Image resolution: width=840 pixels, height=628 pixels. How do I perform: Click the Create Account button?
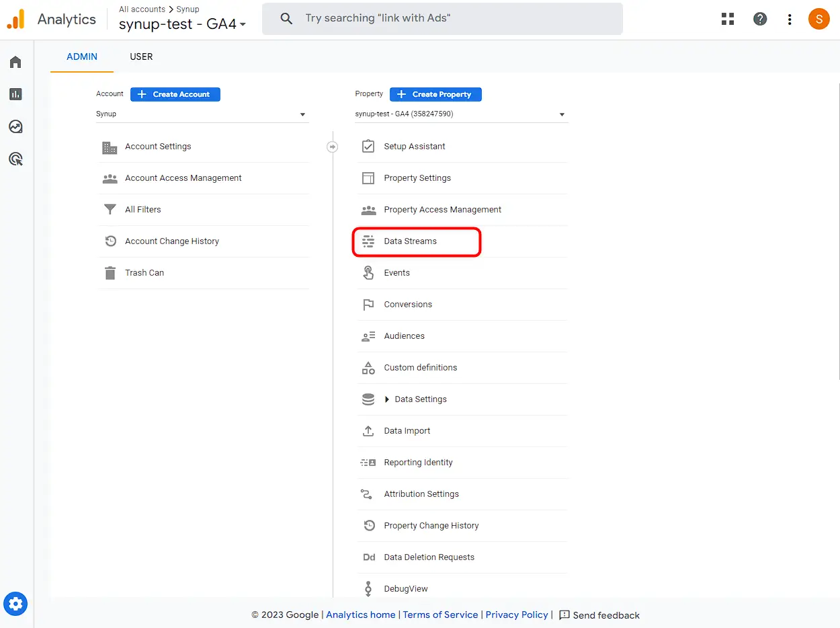coord(175,94)
